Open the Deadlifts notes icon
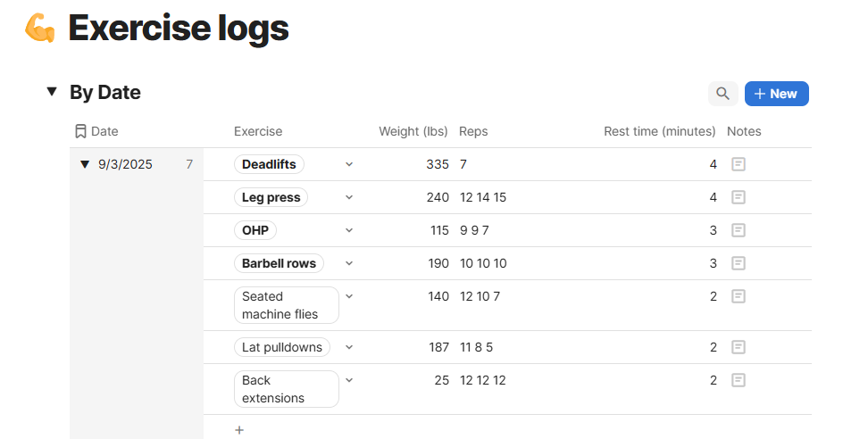This screenshot has height=439, width=868. pyautogui.click(x=738, y=164)
